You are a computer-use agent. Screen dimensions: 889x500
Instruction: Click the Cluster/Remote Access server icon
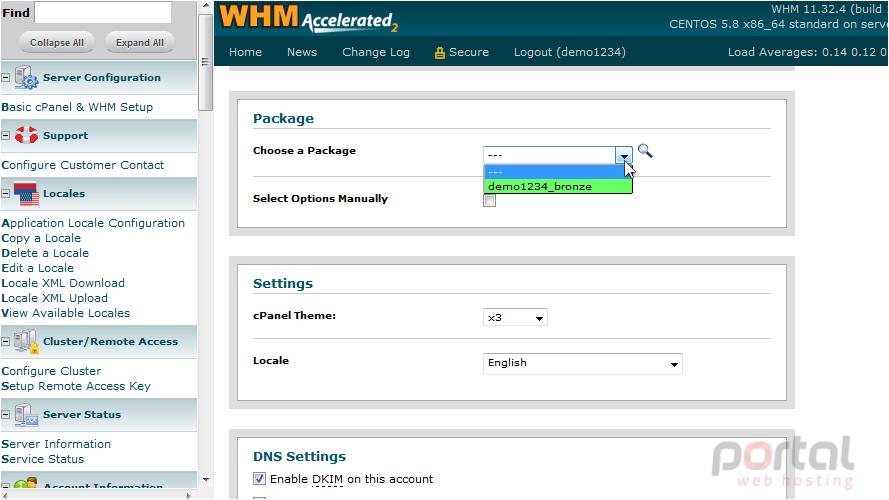point(26,341)
